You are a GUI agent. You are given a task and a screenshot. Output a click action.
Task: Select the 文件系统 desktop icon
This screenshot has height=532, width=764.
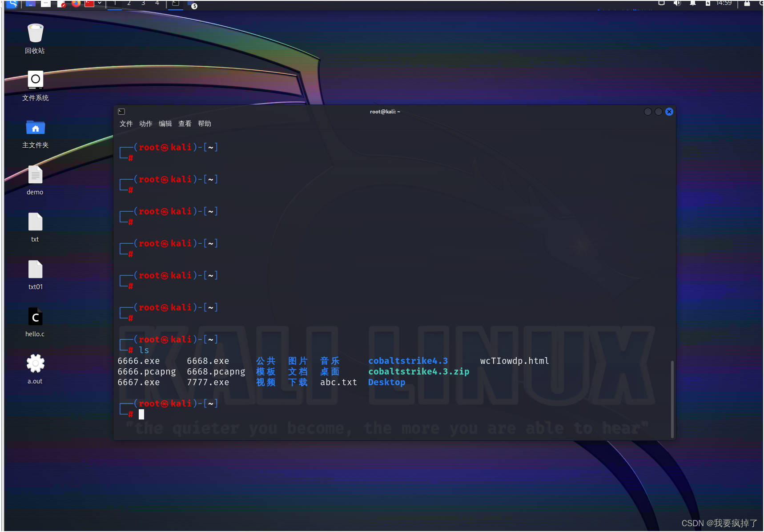[35, 86]
